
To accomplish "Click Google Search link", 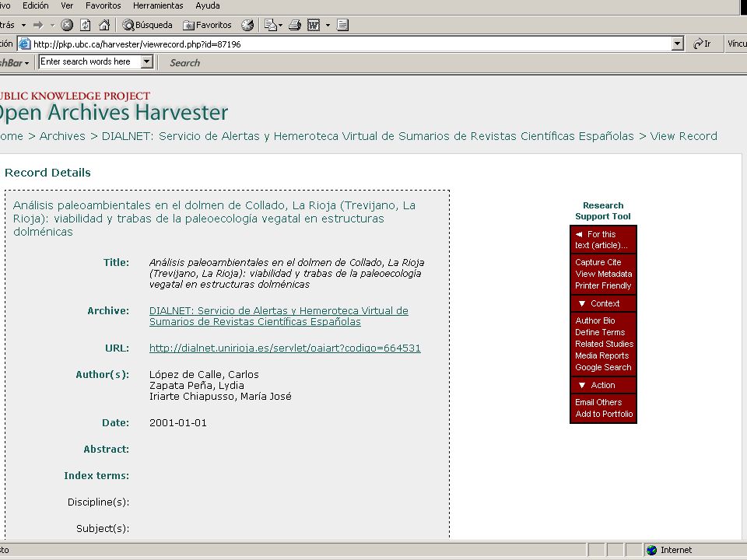I will point(603,367).
